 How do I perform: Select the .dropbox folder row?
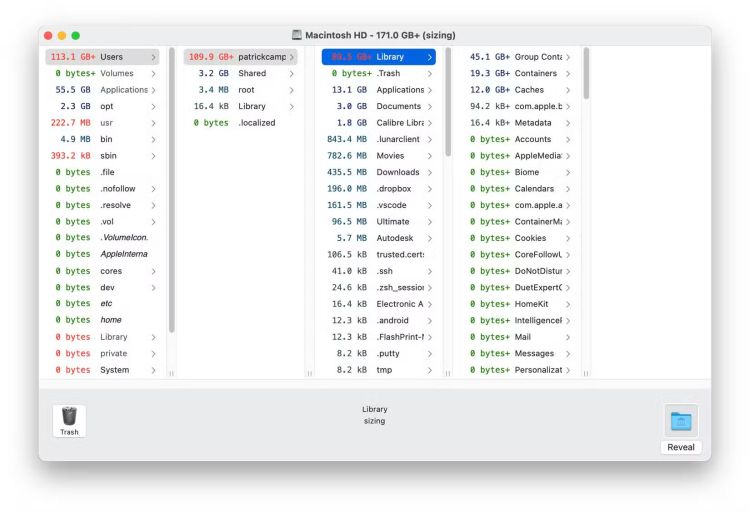coord(378,189)
